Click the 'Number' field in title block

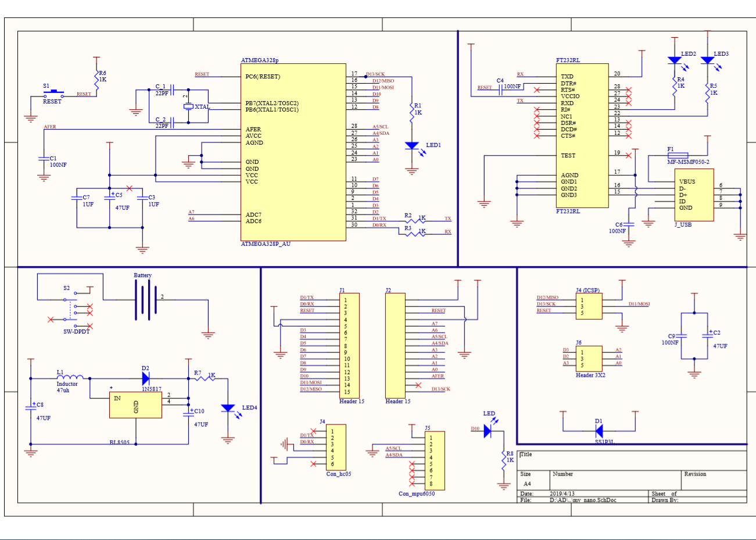(x=562, y=474)
